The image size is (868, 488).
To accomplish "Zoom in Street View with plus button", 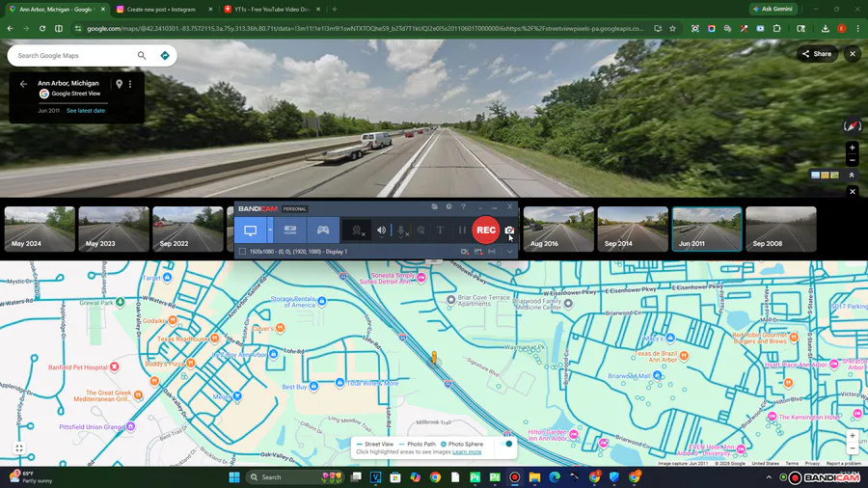I will (x=853, y=148).
